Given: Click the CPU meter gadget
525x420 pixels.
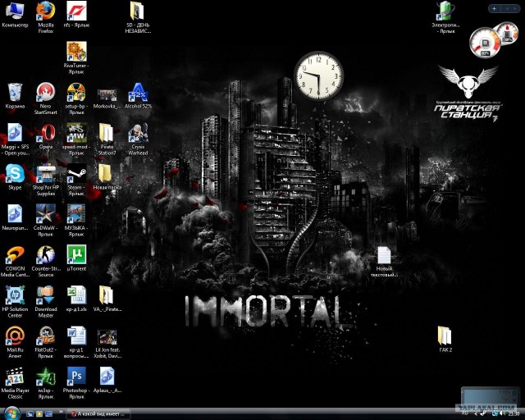Looking at the screenshot, I should [485, 43].
